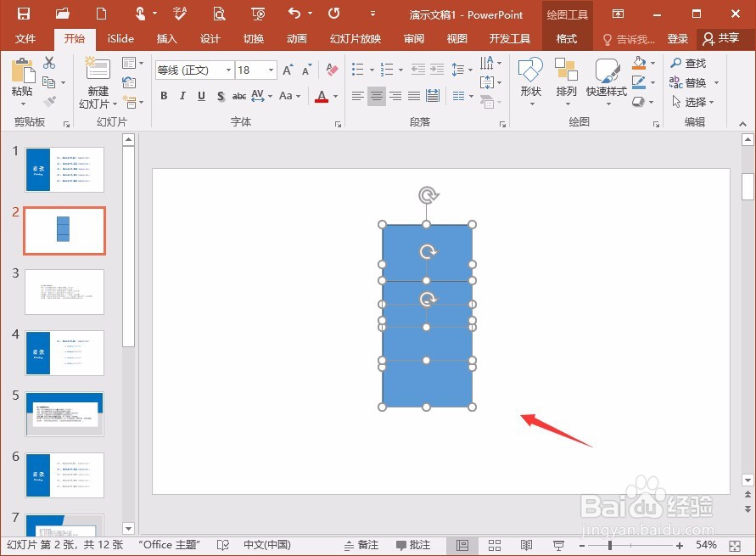
Task: Open the font color dropdown arrow
Action: click(x=335, y=96)
